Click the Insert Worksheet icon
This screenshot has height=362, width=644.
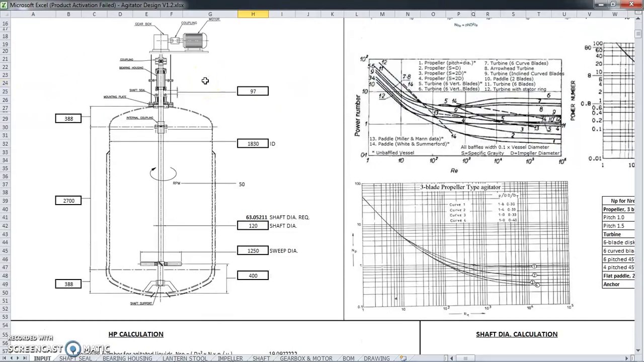click(403, 358)
